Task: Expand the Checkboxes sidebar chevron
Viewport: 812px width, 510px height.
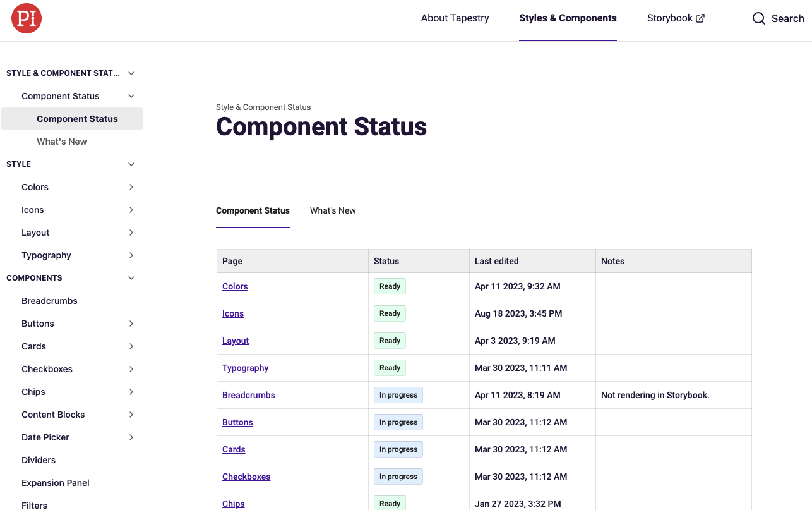Action: 131,369
